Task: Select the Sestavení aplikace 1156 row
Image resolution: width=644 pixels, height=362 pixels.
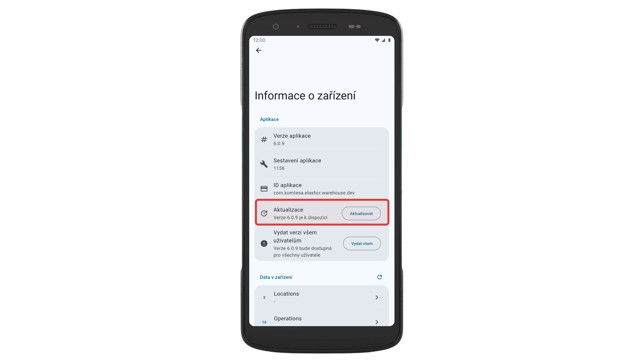Action: (x=322, y=164)
